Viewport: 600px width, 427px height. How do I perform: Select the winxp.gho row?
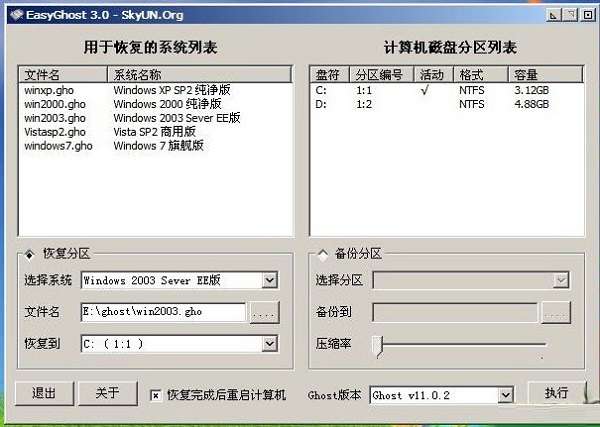155,90
